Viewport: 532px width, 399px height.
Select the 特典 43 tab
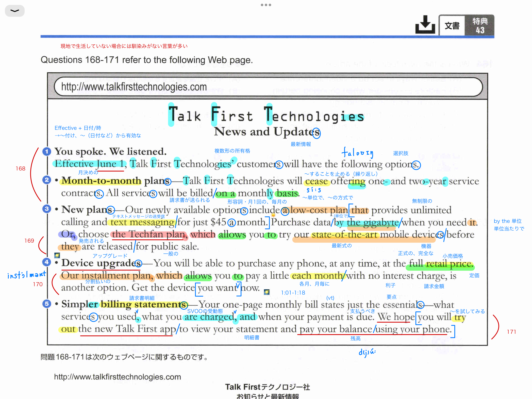tap(480, 26)
